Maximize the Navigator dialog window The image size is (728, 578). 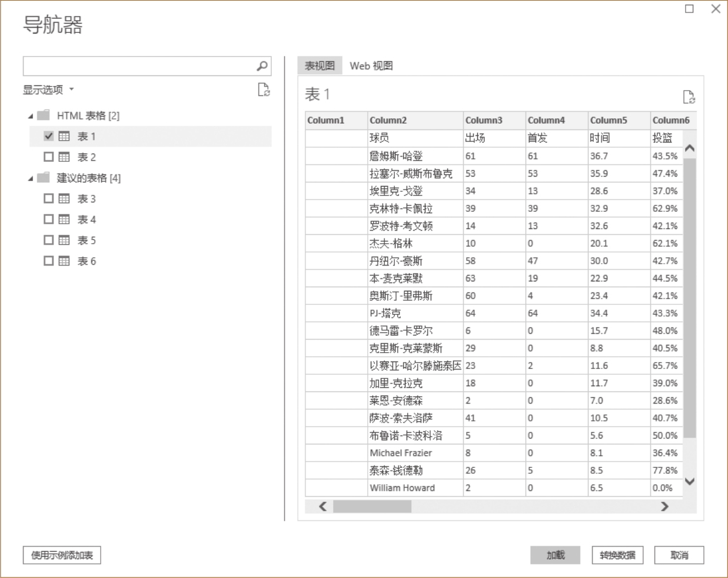pyautogui.click(x=689, y=9)
